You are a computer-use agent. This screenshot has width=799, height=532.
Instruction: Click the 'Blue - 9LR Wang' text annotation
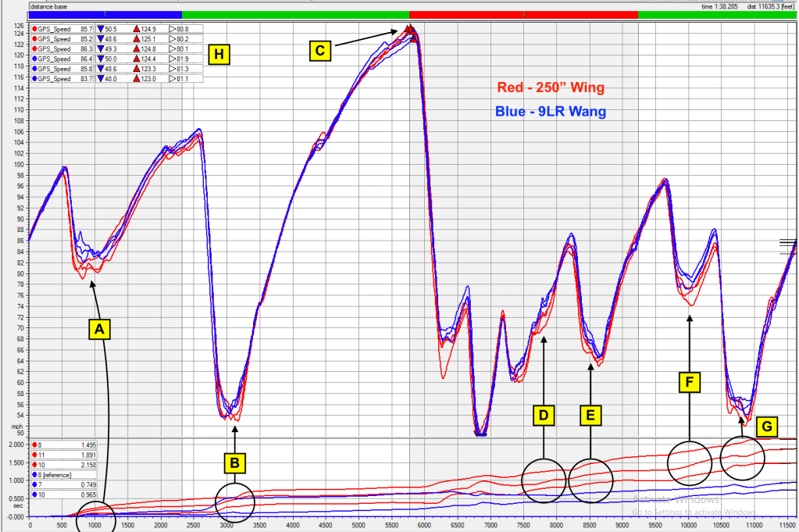(x=551, y=112)
